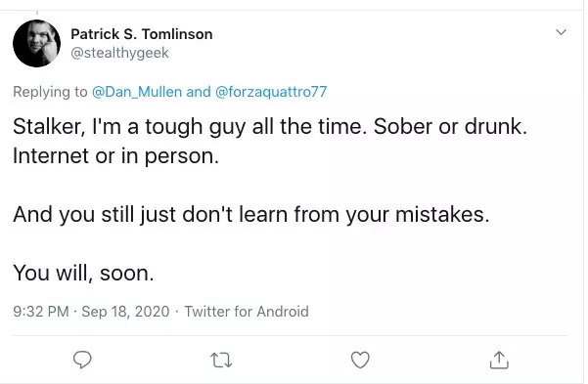Open the @forzaquattro77 mention link
This screenshot has width=588, height=384.
click(x=271, y=92)
